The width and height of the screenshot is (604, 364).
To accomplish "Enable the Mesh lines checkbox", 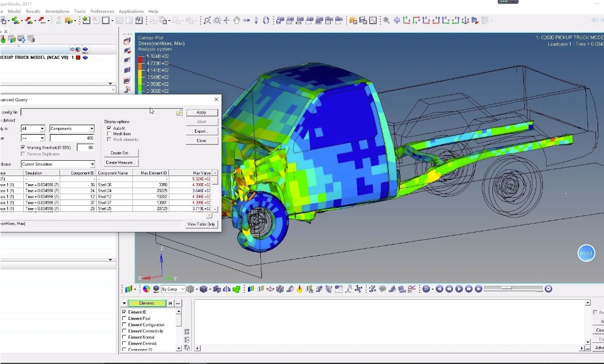I will click(109, 134).
